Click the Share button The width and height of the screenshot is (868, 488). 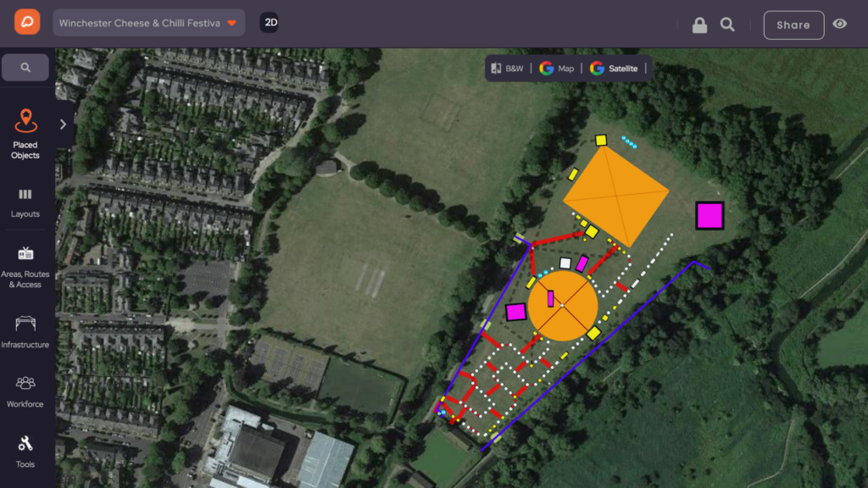pos(793,25)
